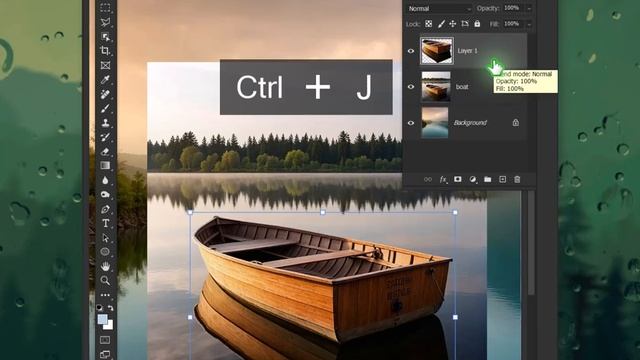Click the boat layer thumbnail
This screenshot has height=360, width=640.
click(x=436, y=87)
